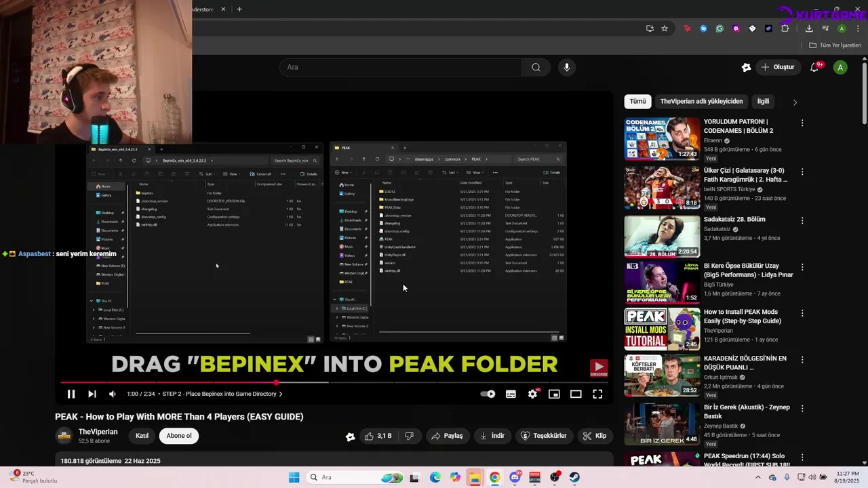
Task: Bookmark this page with the star icon
Action: point(665,28)
